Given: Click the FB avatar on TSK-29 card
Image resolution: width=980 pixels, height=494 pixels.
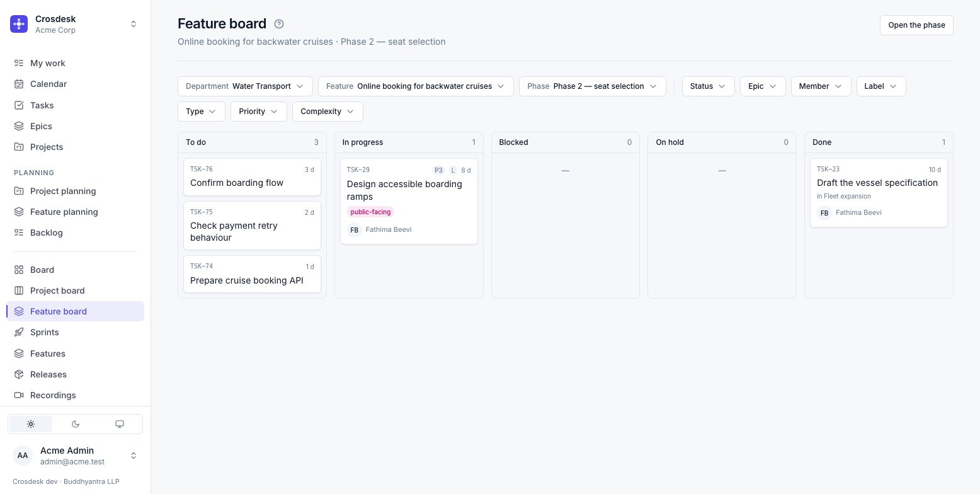Looking at the screenshot, I should [355, 230].
